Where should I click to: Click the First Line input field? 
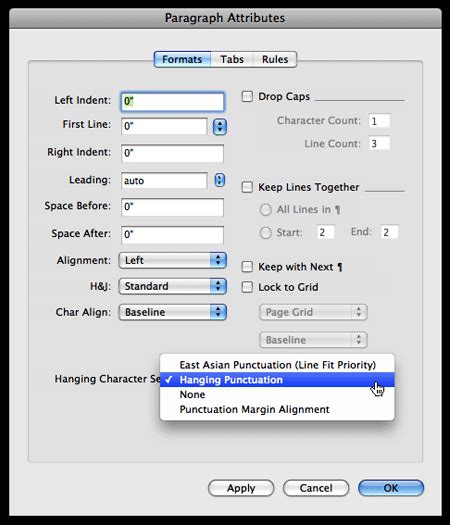coord(164,127)
